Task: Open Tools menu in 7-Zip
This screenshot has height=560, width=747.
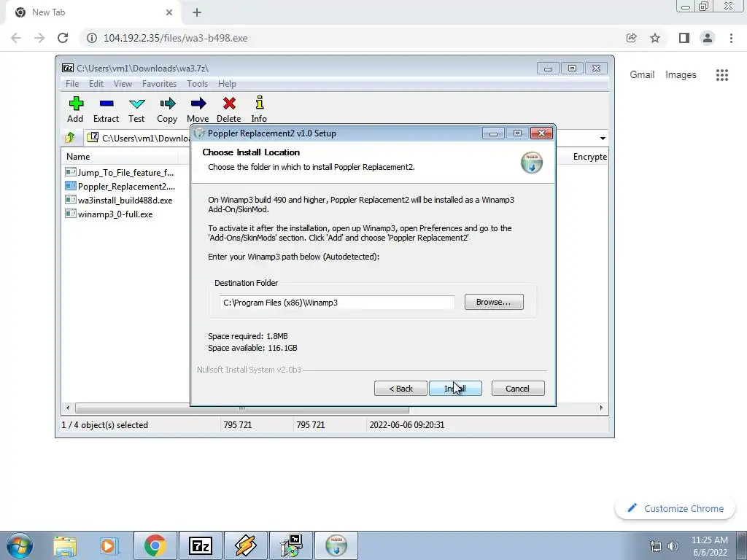Action: pos(197,84)
